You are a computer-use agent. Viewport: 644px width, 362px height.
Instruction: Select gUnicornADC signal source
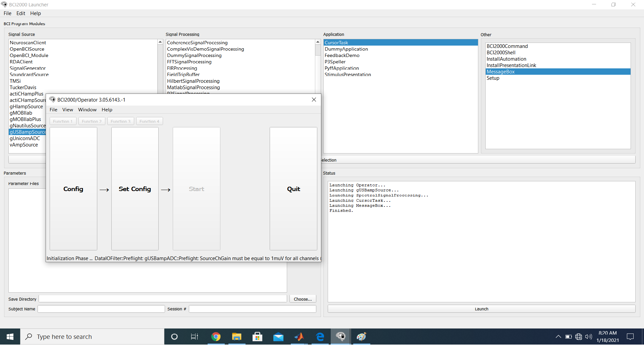tap(25, 138)
